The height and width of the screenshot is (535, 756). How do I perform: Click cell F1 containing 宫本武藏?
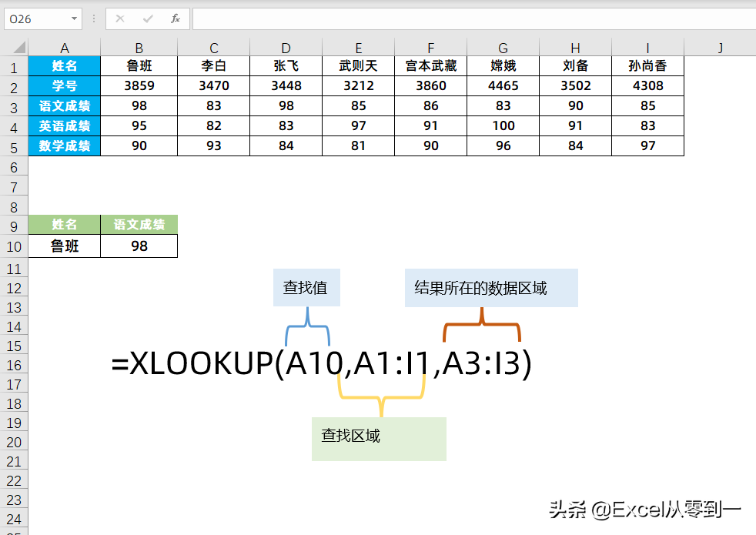[430, 66]
